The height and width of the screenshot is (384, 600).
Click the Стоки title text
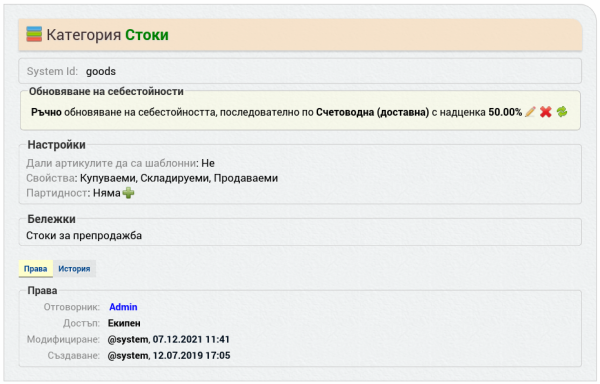click(147, 35)
